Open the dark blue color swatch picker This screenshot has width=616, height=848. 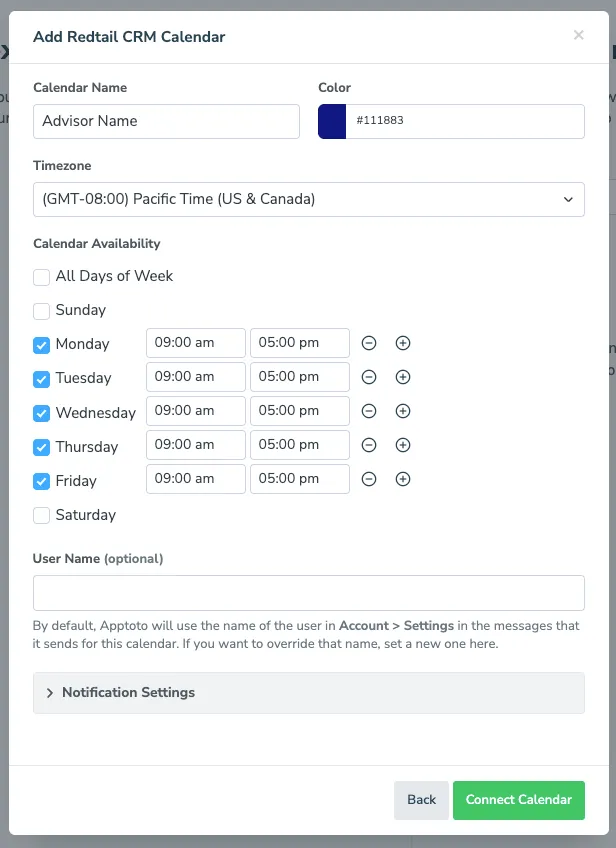tap(332, 122)
